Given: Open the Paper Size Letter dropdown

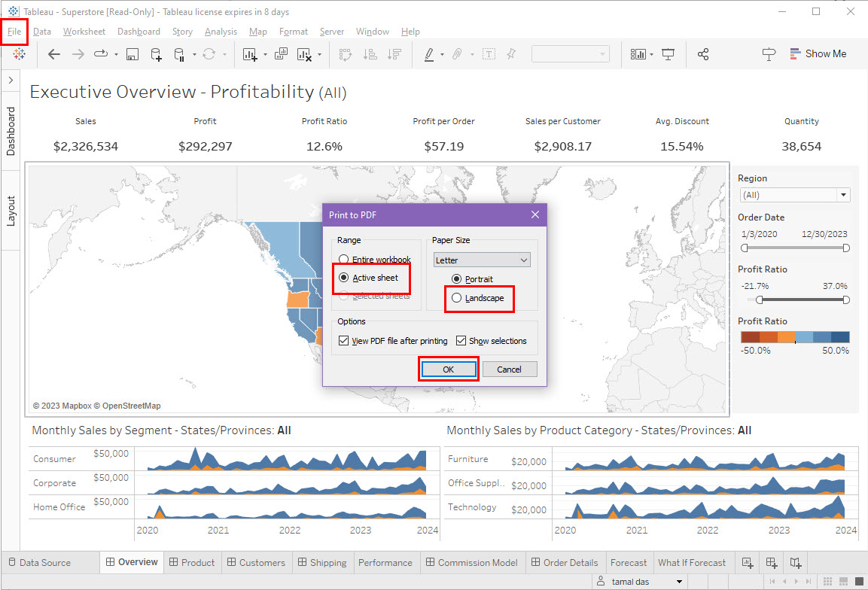Looking at the screenshot, I should point(482,260).
